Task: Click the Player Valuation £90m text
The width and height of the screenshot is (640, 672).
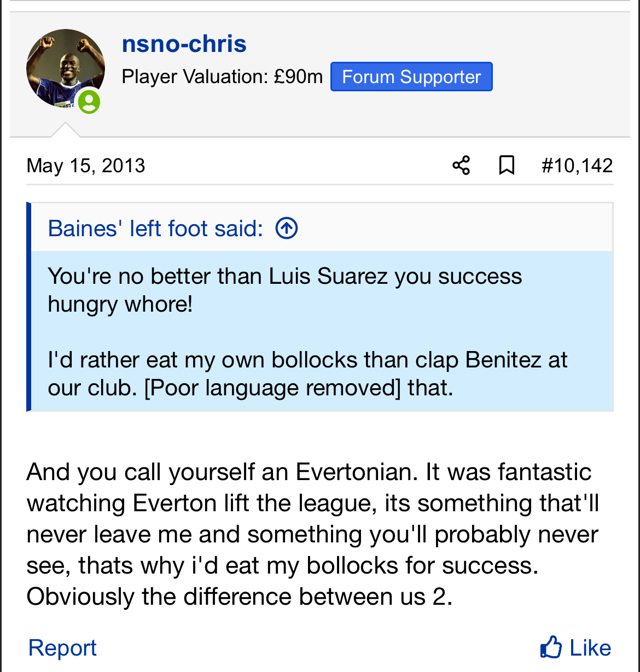Action: coord(222,77)
